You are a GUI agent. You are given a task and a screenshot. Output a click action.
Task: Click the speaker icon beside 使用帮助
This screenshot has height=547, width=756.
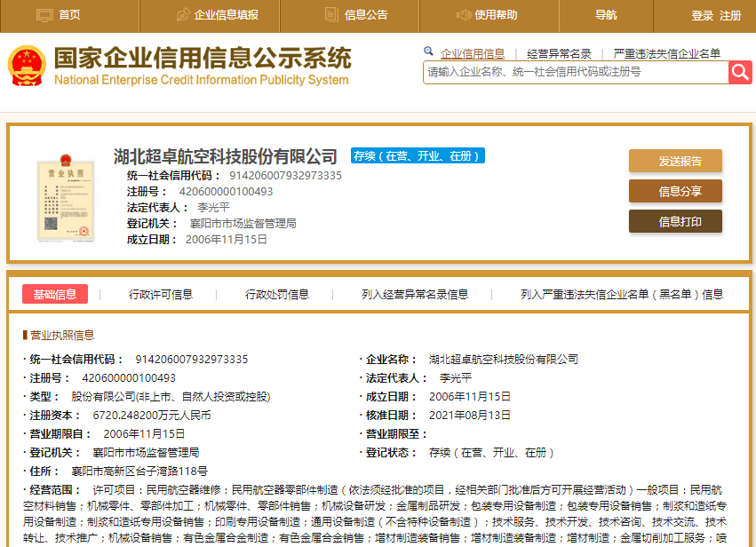464,15
